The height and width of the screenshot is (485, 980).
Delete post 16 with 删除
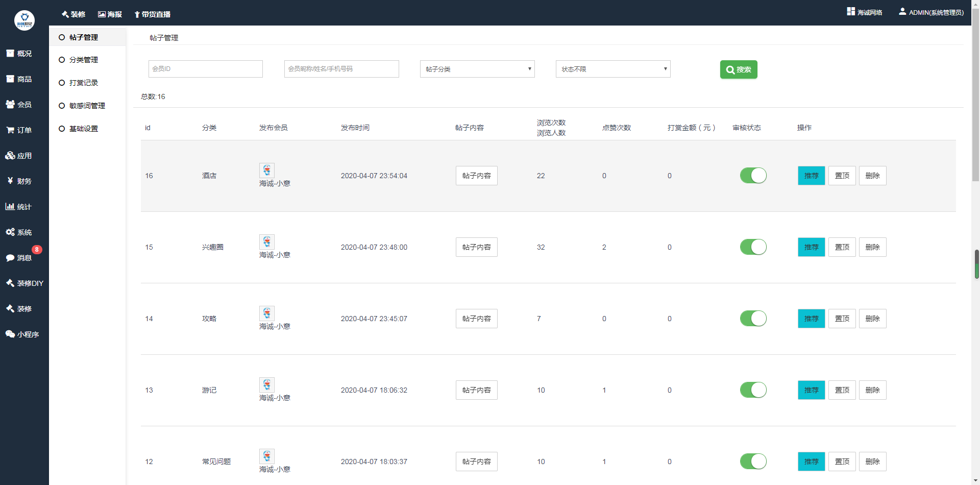(873, 176)
